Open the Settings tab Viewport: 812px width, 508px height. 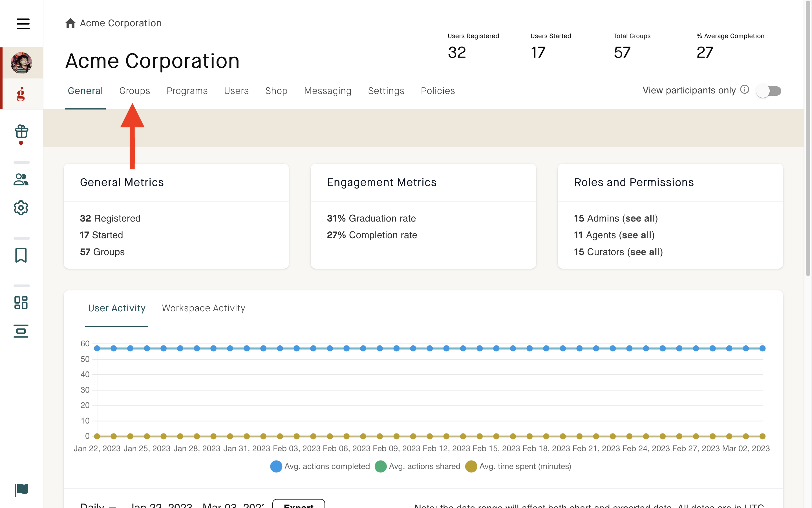point(386,91)
